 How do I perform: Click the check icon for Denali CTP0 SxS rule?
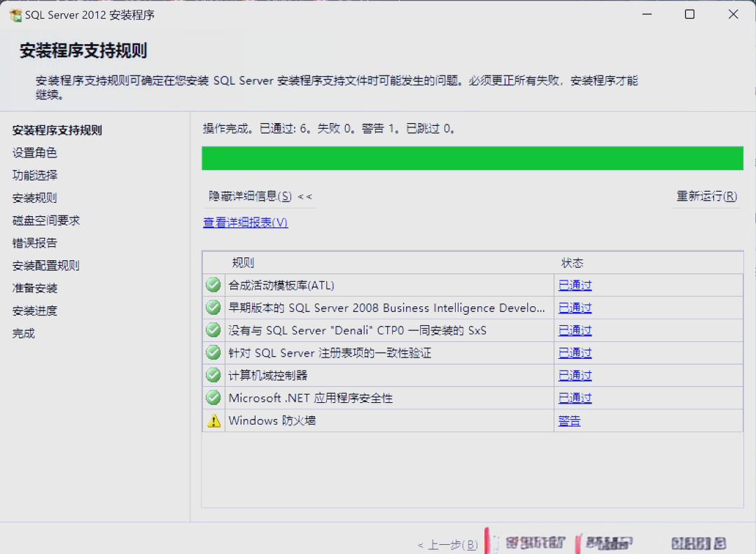coord(213,330)
